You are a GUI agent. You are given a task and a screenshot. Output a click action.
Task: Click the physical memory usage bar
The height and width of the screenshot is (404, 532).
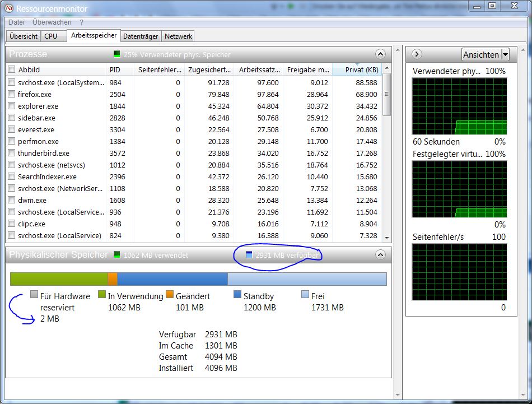[x=198, y=278]
